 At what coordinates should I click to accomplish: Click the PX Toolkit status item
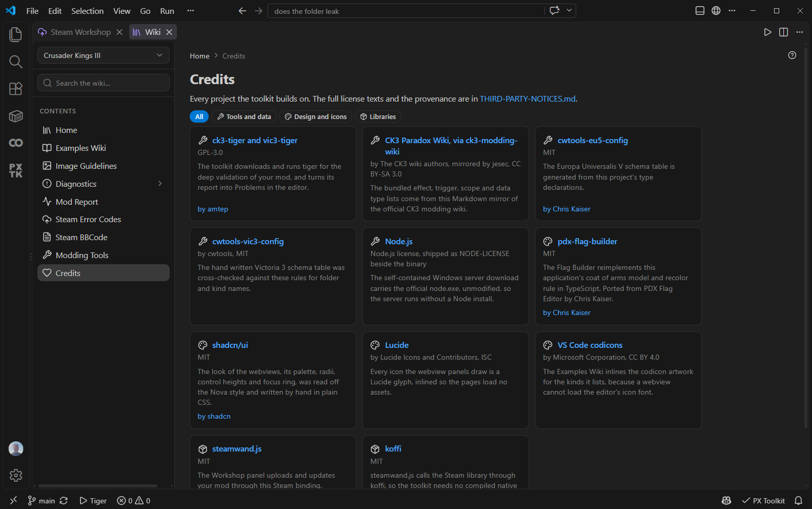coord(763,501)
